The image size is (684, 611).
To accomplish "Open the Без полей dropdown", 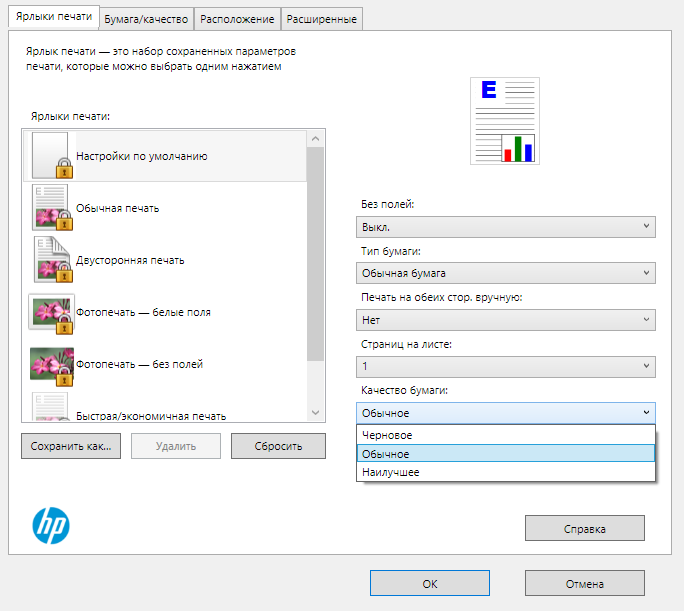I will (505, 227).
